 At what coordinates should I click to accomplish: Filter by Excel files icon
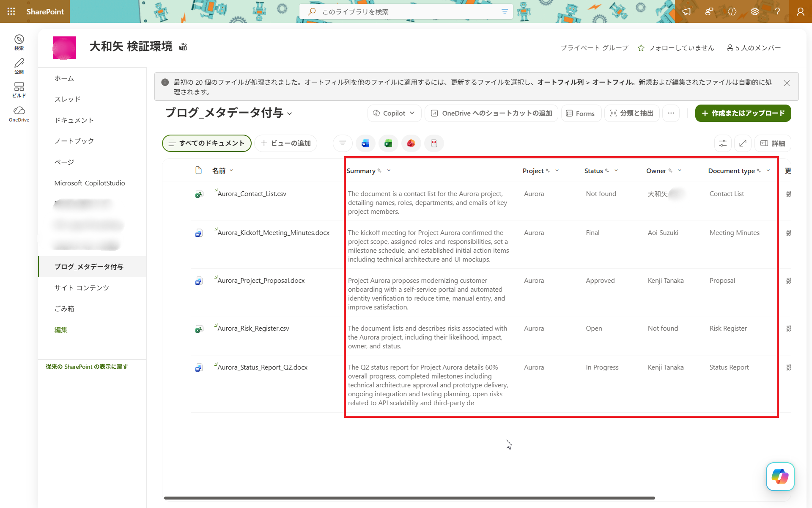388,144
